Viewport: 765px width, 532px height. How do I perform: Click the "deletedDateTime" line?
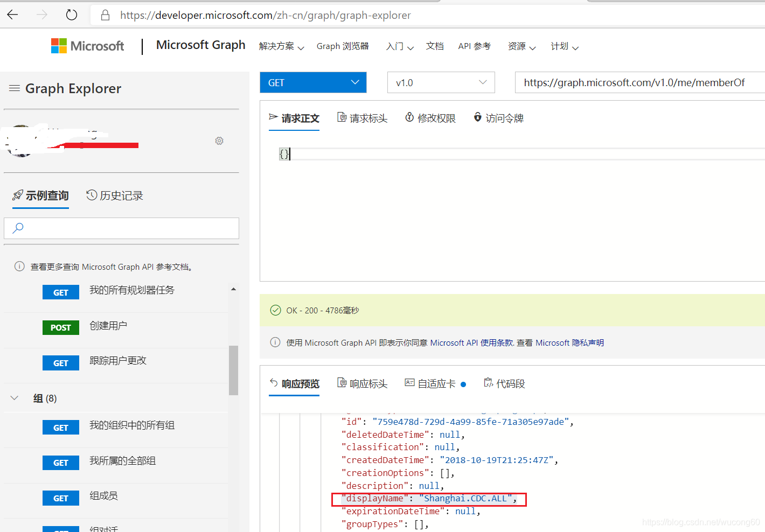[402, 435]
